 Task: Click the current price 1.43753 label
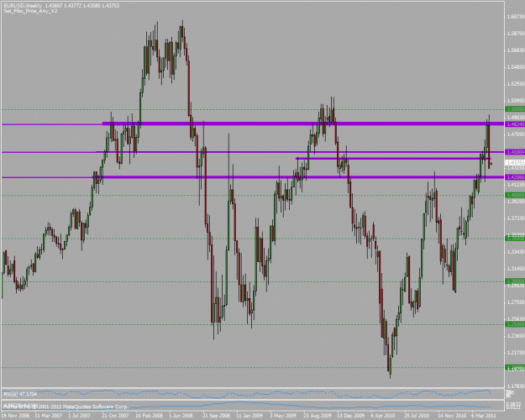(515, 162)
